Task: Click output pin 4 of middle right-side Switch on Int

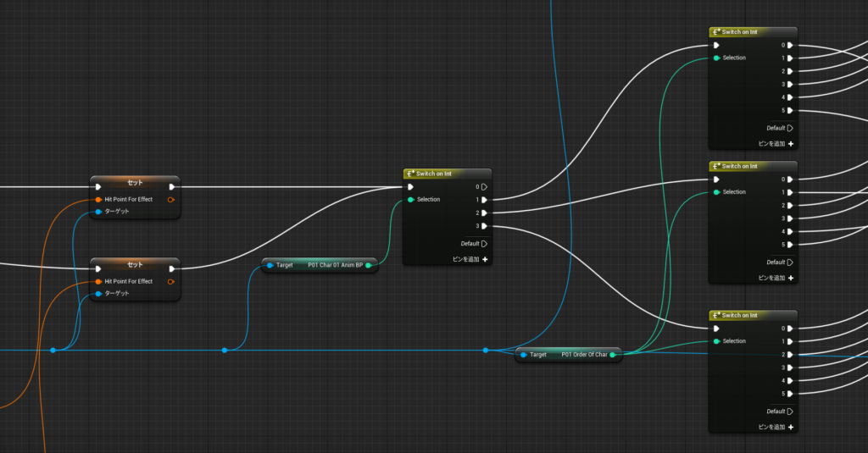Action: 790,232
